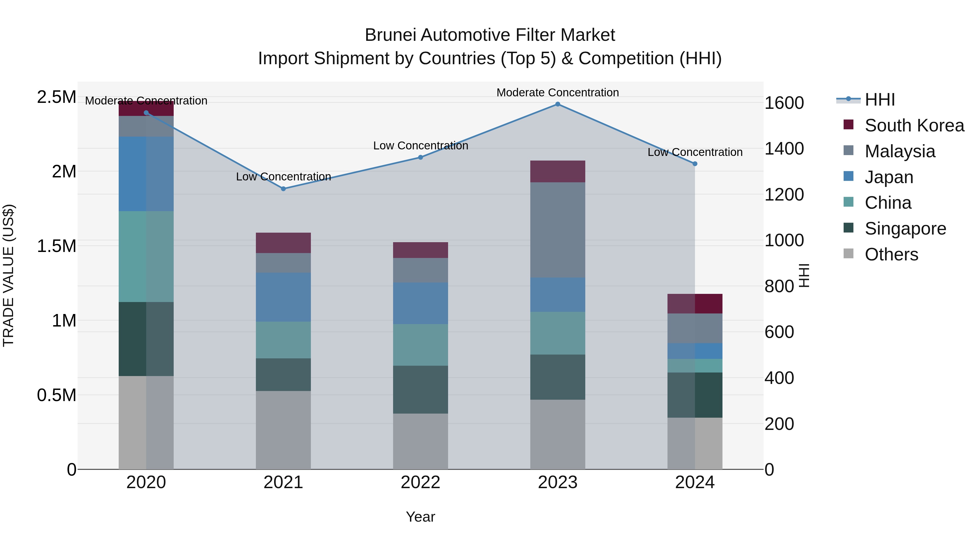The image size is (980, 551).
Task: Click the 2021 South Korea bar segment
Action: click(283, 243)
